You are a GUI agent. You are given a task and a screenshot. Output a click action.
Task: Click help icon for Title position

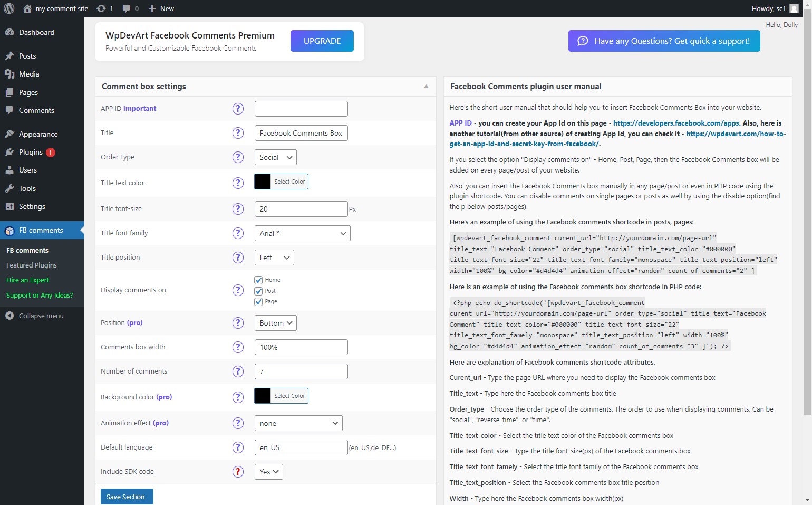pyautogui.click(x=238, y=258)
